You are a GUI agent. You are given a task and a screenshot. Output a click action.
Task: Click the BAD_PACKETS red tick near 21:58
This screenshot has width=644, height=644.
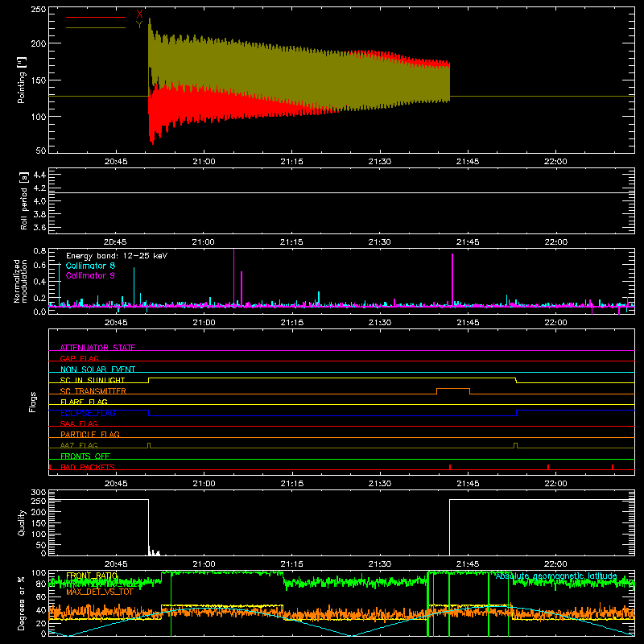tap(548, 467)
